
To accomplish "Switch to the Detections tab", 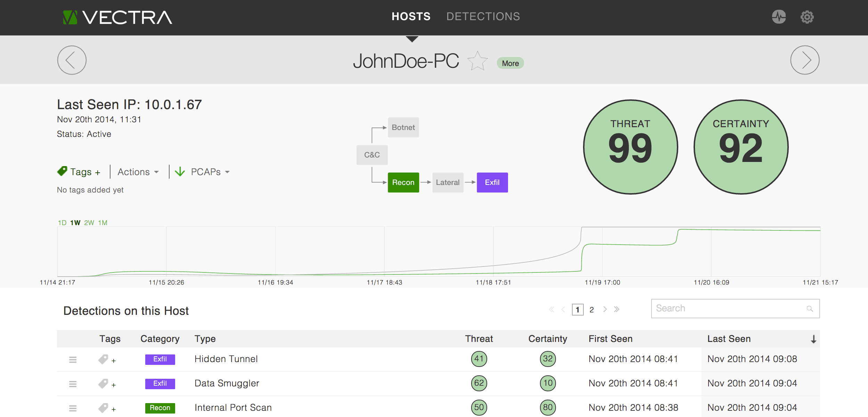I will click(483, 16).
